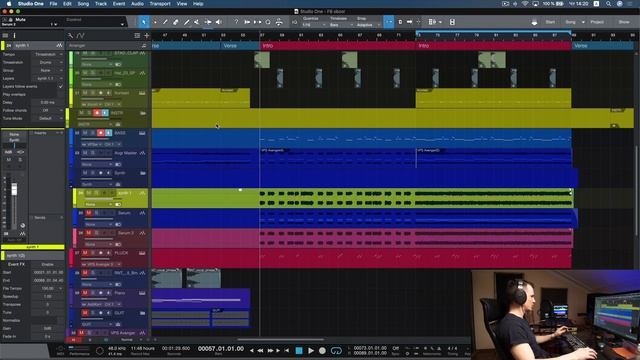
Task: Toggle the Snap to grid button
Action: tap(389, 22)
